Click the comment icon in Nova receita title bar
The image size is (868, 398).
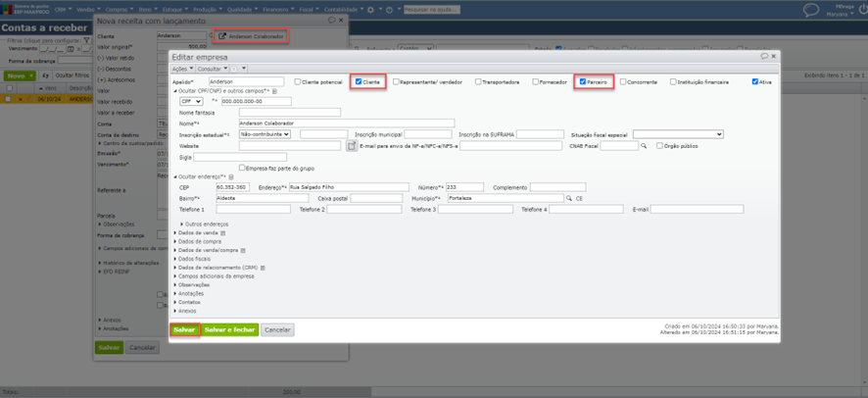332,20
